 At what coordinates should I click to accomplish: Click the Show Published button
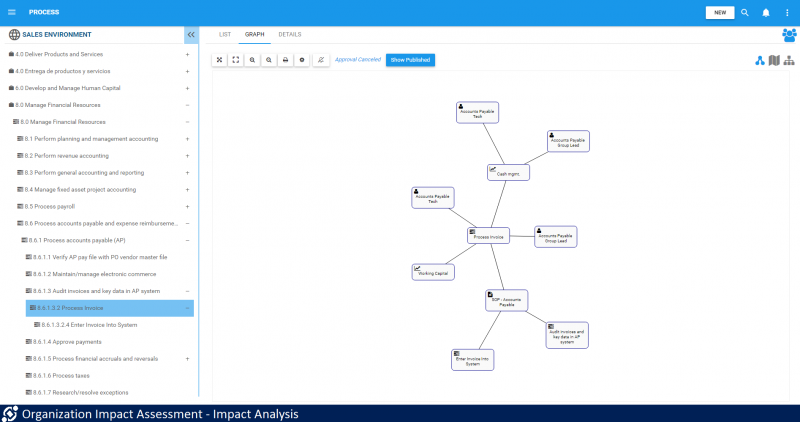point(410,60)
